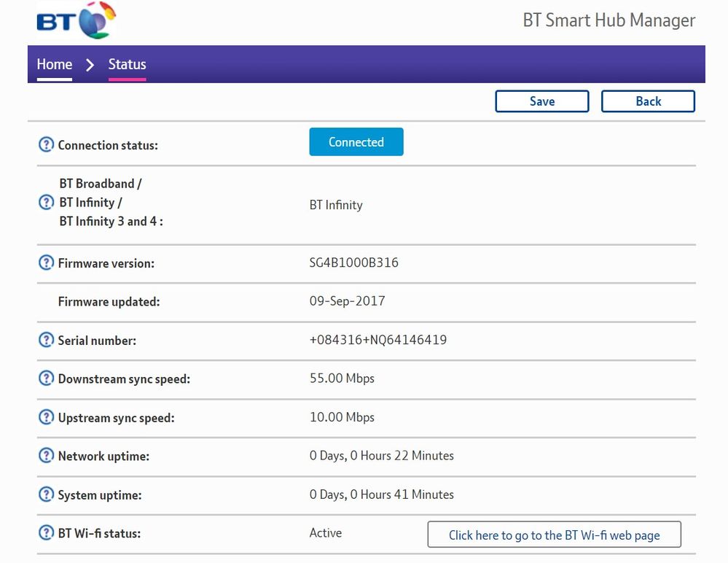This screenshot has width=728, height=563.
Task: Click the Serial number label
Action: pyautogui.click(x=97, y=341)
